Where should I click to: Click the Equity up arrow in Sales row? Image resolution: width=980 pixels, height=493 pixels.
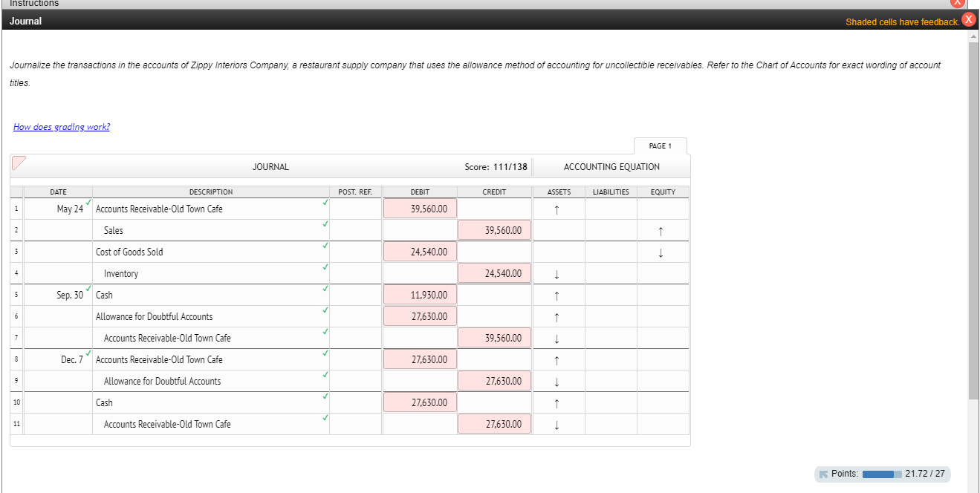click(x=661, y=231)
